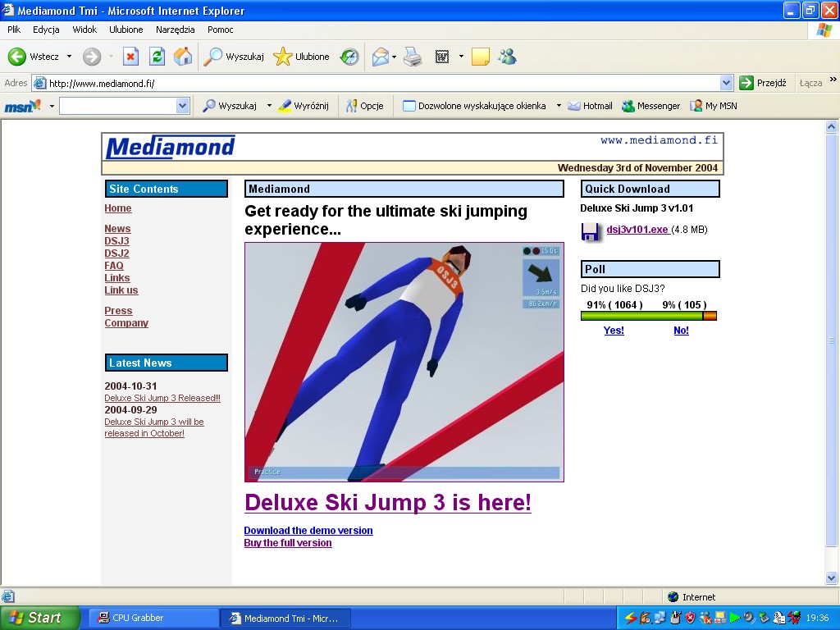
Task: Click the msn butterfly logo
Action: [22, 106]
